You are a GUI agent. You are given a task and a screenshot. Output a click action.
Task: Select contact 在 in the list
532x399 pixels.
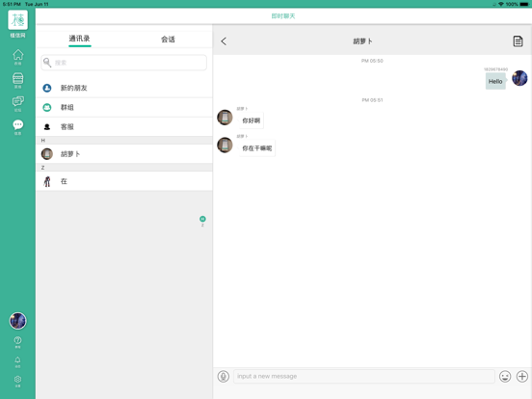(x=123, y=181)
